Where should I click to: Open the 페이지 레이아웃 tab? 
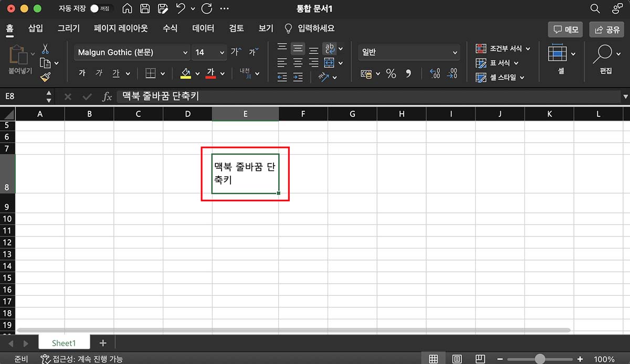tap(121, 28)
